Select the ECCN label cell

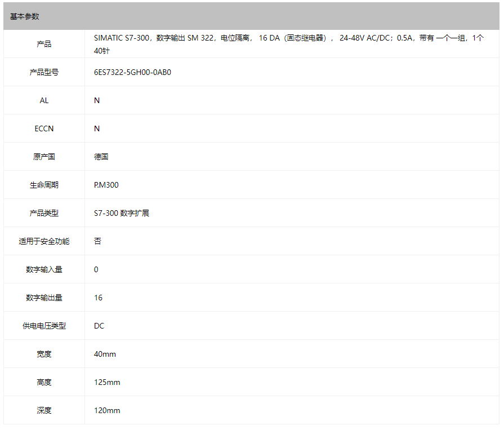[x=44, y=128]
